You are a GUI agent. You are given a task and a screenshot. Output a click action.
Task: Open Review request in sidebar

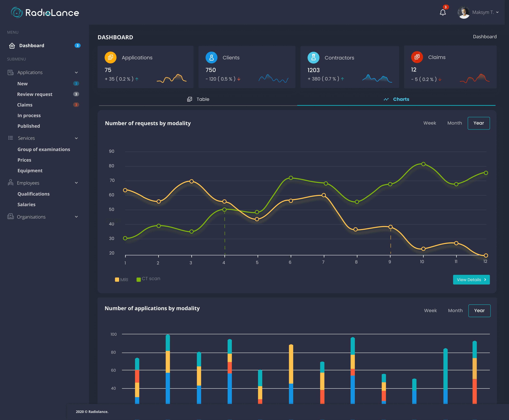click(x=35, y=94)
